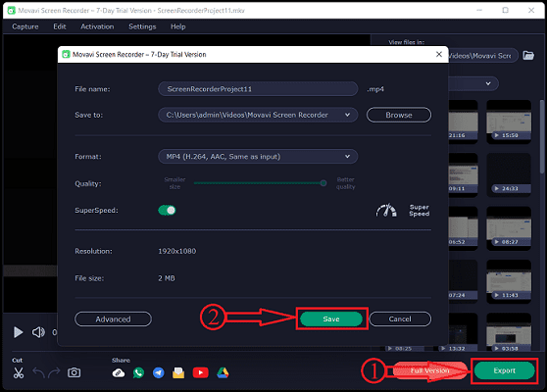Open the 03:58 recording thumbnail
This screenshot has width=547, height=392.
[x=509, y=332]
